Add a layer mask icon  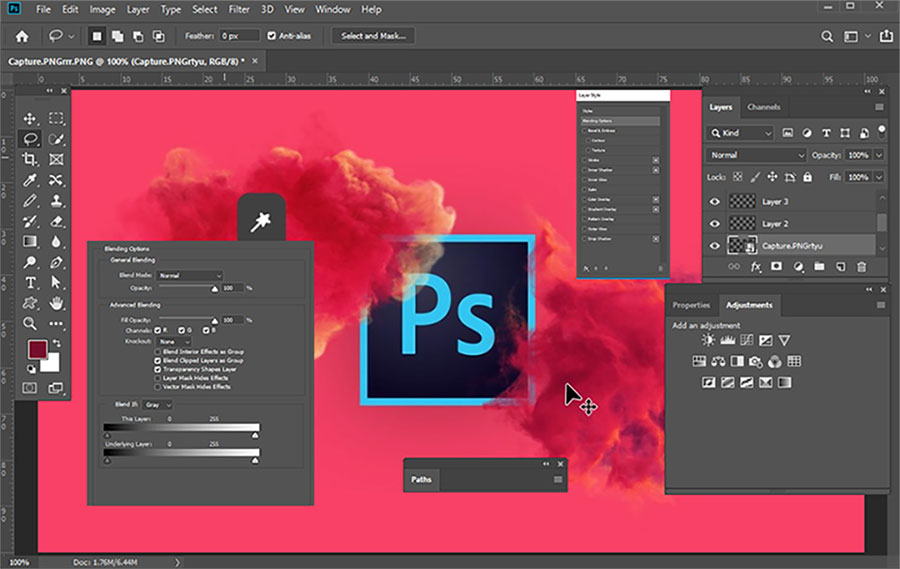tap(777, 266)
